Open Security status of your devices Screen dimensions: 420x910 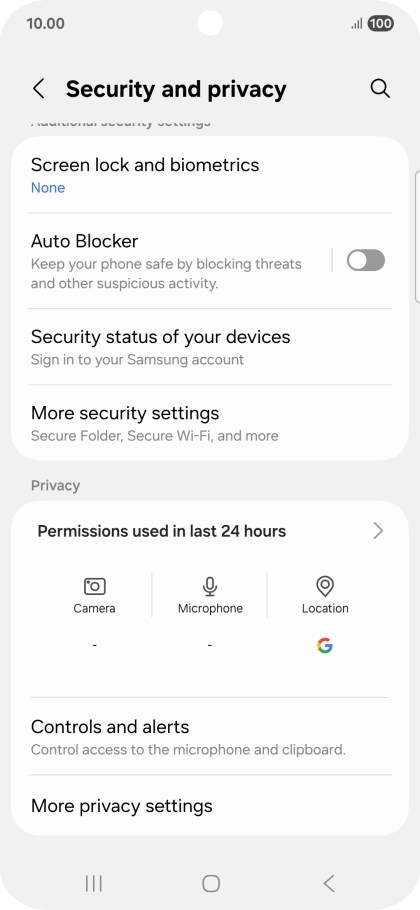[x=210, y=346]
